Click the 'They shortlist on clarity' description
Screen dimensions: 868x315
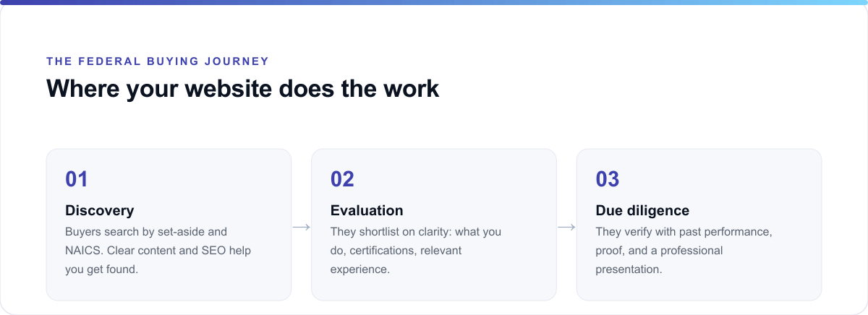click(x=416, y=251)
